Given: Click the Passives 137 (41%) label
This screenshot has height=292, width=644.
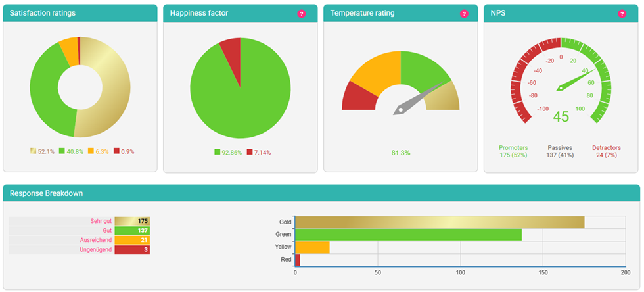Looking at the screenshot, I should click(560, 151).
